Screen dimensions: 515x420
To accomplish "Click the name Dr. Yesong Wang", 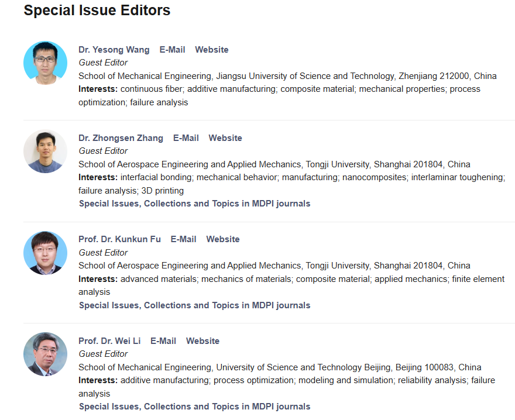I will [x=114, y=50].
